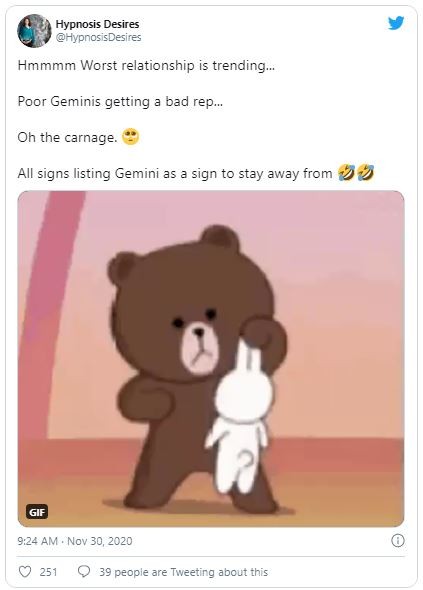Click the Twitter bird logo

click(x=396, y=23)
